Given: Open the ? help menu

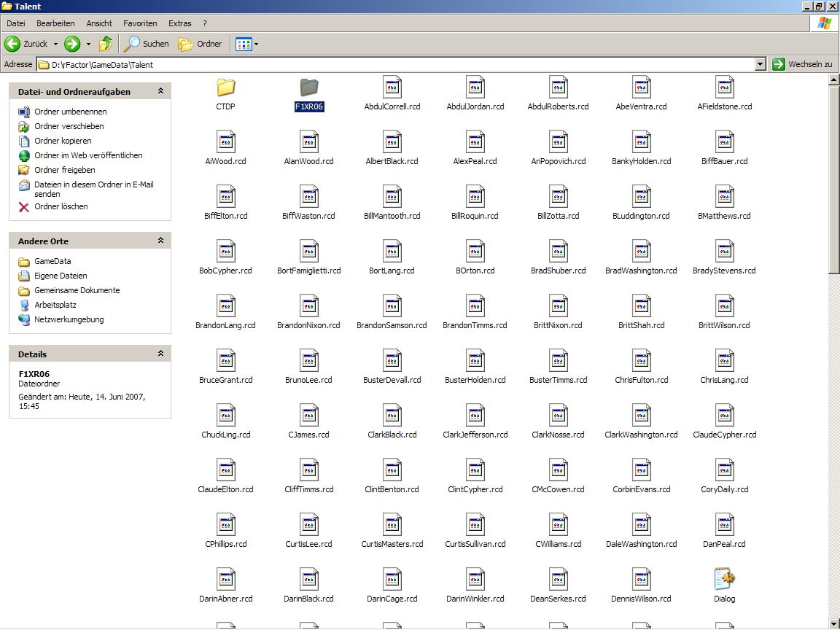Looking at the screenshot, I should [205, 23].
